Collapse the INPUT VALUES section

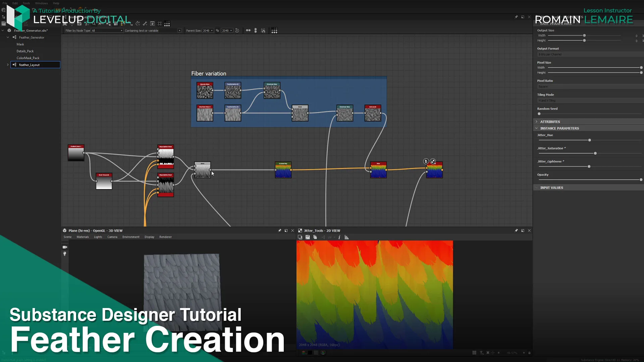click(537, 188)
